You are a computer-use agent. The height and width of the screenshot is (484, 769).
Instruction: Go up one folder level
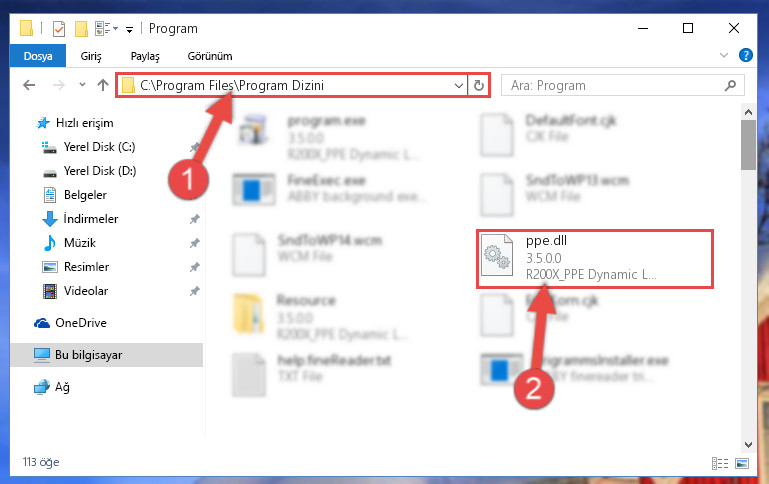tap(103, 85)
